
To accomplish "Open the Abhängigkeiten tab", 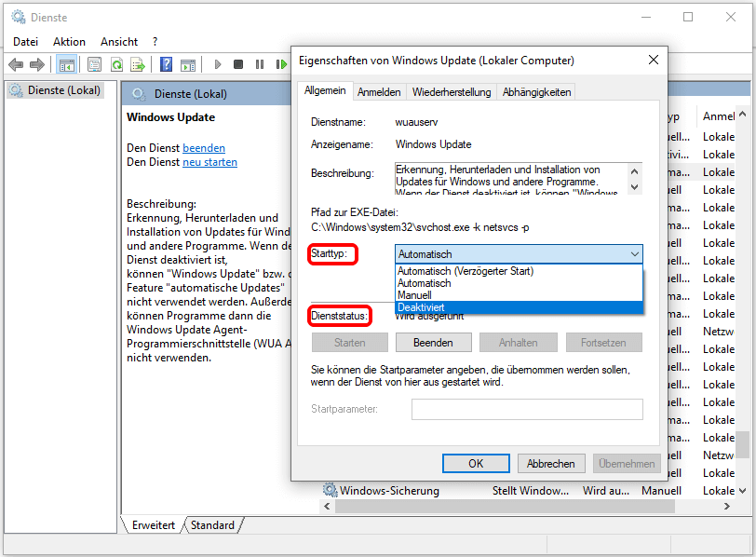I will 536,91.
